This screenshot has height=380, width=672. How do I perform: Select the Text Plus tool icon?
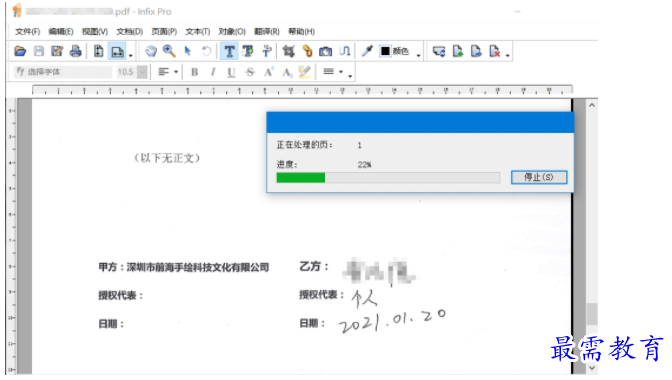click(248, 51)
